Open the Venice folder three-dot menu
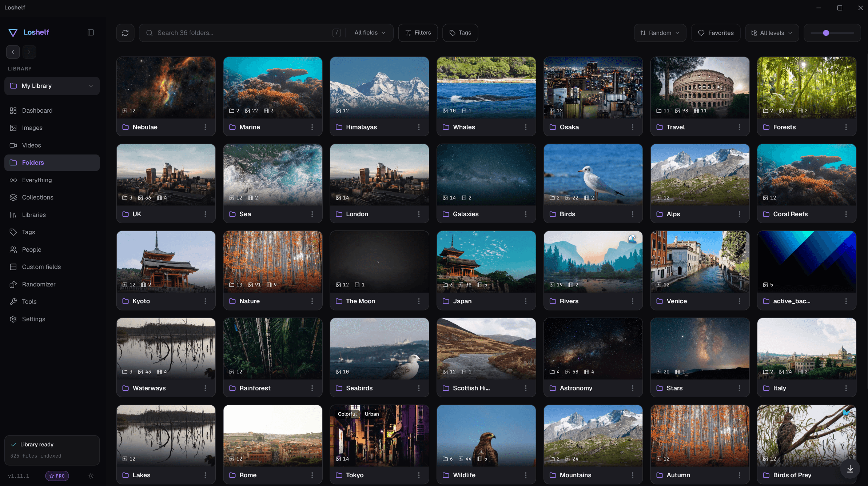Image resolution: width=868 pixels, height=486 pixels. (x=739, y=301)
